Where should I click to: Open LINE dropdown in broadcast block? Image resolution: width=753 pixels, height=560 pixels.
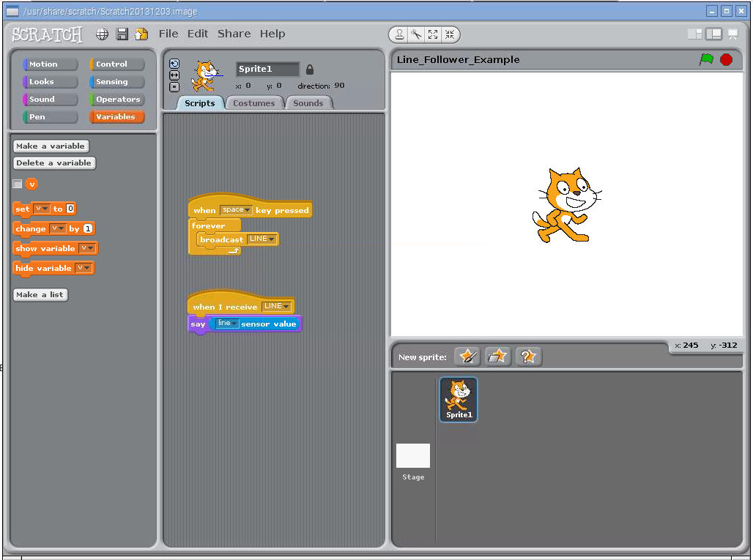261,239
